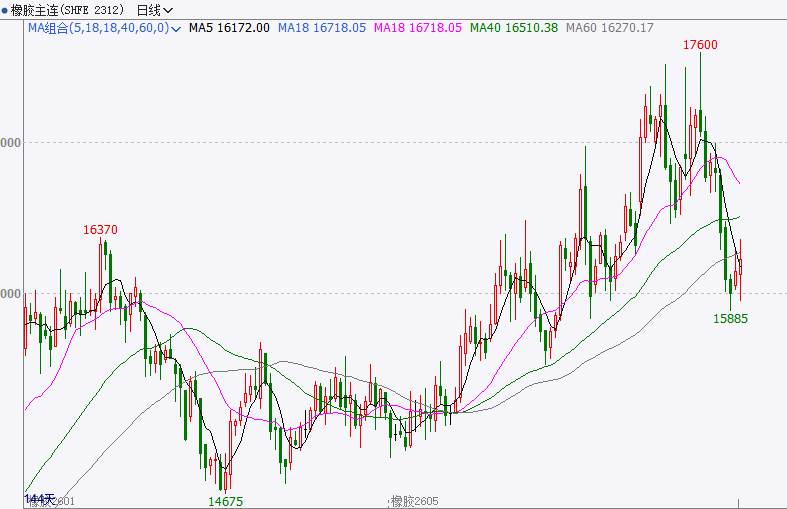This screenshot has width=787, height=509.
Task: Click the 橡胶2605 contract marker on time axis
Action: click(x=415, y=501)
